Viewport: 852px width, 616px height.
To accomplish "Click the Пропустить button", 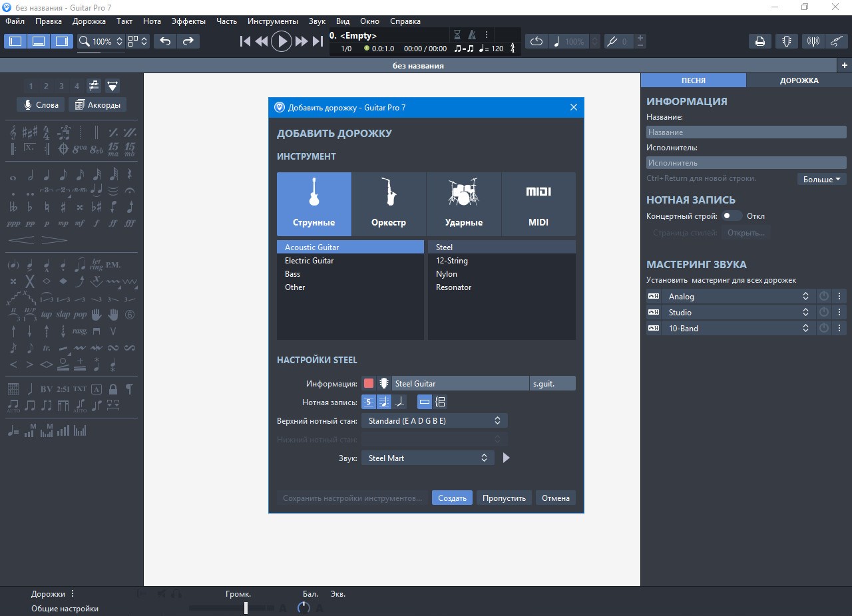I will coord(504,498).
